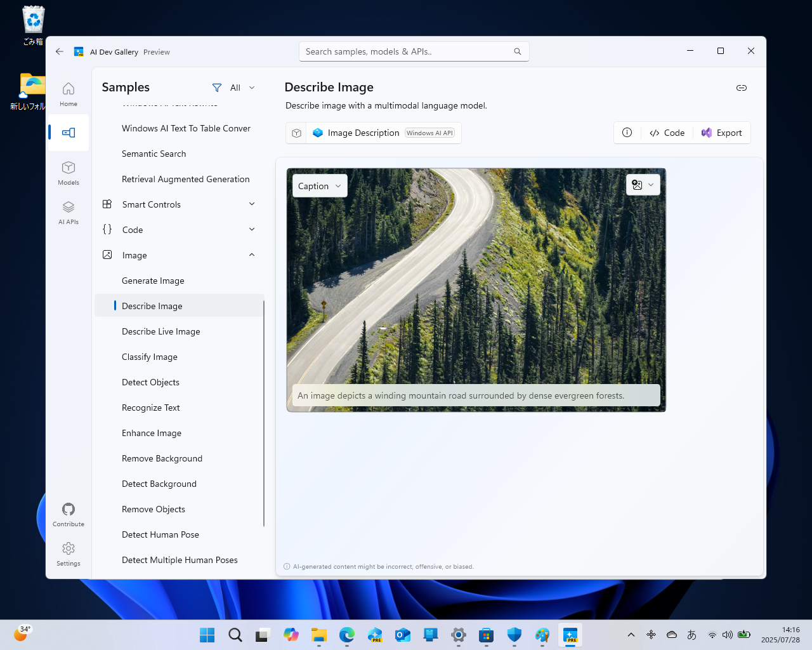The width and height of the screenshot is (812, 650).
Task: Select Detect Objects from the Samples list
Action: pos(150,382)
